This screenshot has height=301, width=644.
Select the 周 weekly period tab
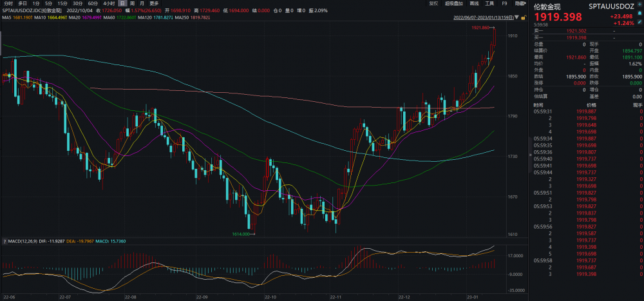132,3
